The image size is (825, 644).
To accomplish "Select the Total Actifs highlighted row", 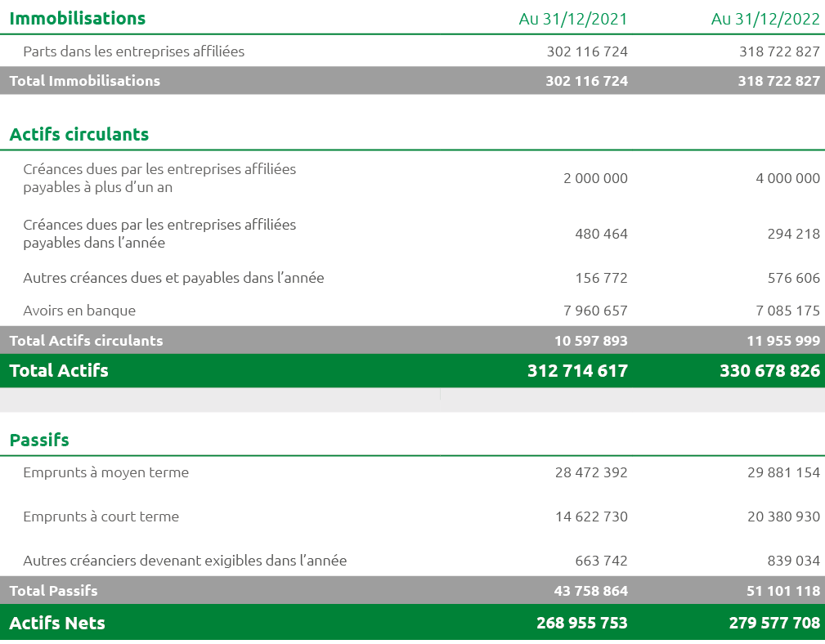I will click(57, 370).
